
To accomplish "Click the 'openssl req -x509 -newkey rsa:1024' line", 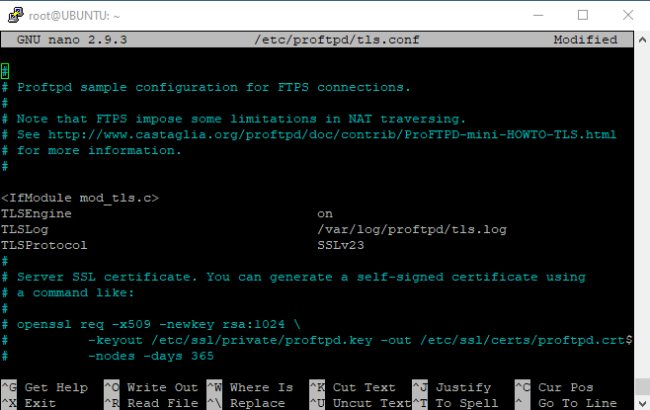I will click(x=150, y=324).
